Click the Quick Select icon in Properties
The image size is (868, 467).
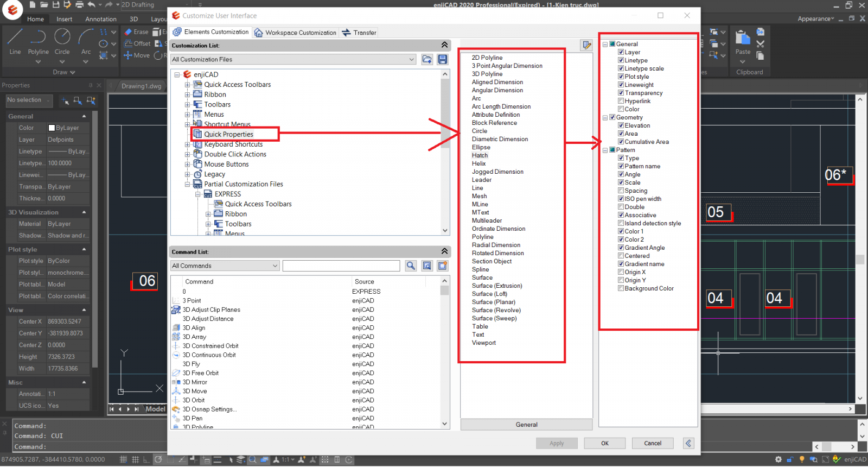click(91, 100)
